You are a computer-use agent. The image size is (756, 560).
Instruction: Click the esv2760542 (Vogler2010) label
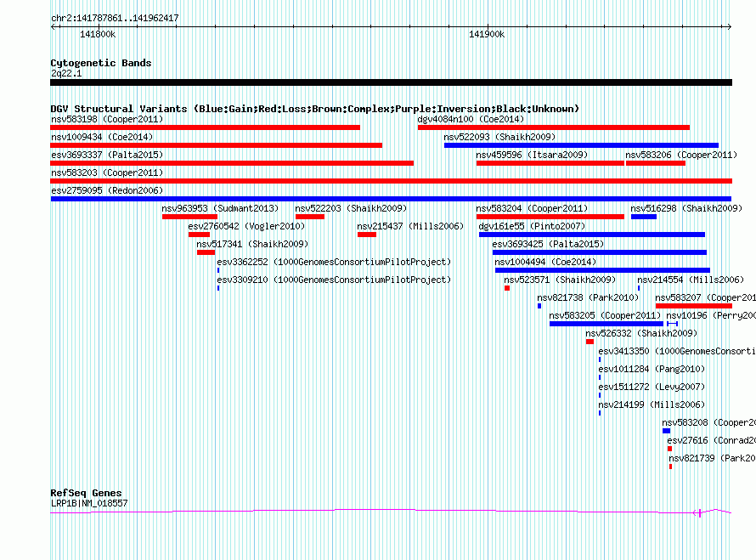pyautogui.click(x=246, y=226)
